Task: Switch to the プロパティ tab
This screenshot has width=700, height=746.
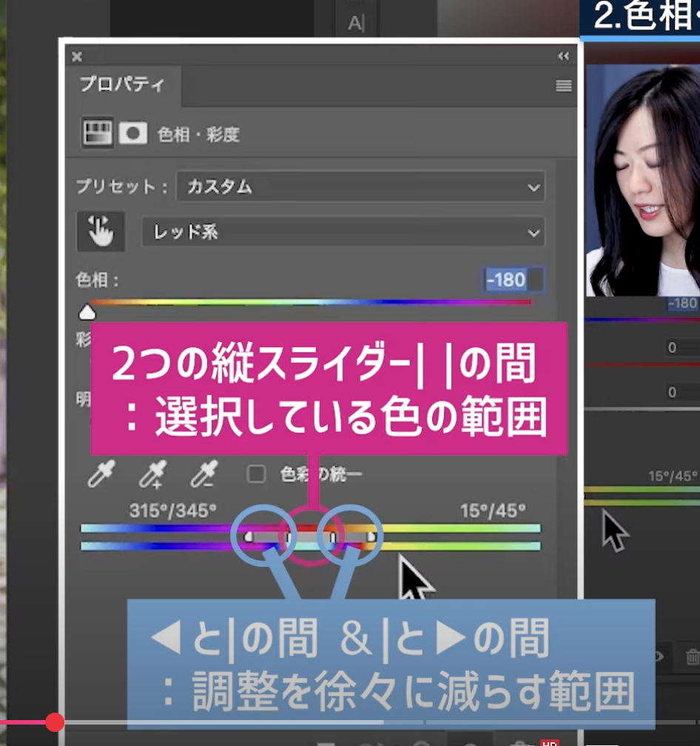Action: pyautogui.click(x=123, y=84)
